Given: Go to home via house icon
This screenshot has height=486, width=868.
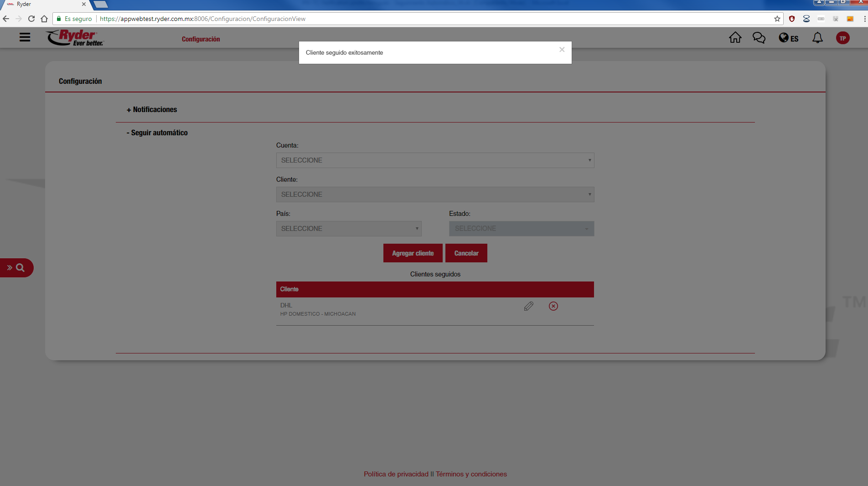Looking at the screenshot, I should tap(735, 38).
